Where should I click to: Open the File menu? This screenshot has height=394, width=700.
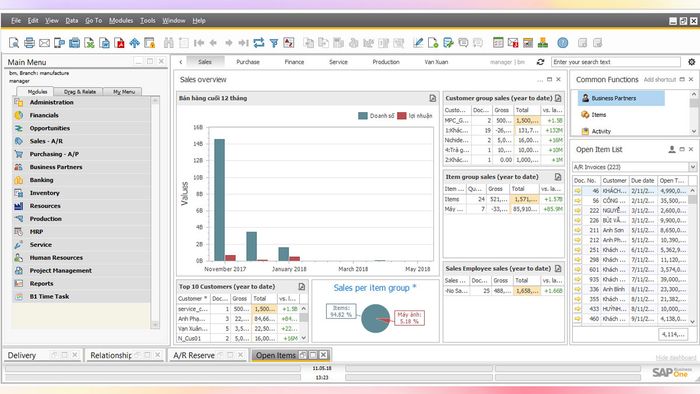coord(16,21)
